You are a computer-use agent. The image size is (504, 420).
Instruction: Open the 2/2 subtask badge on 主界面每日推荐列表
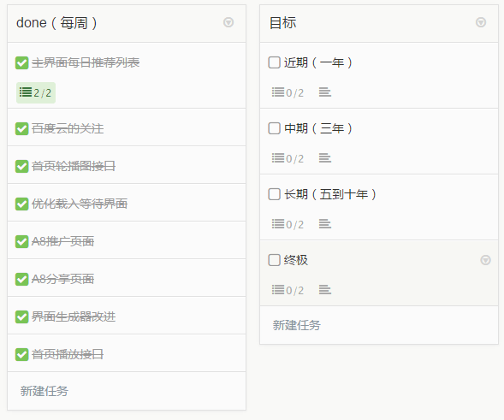(x=36, y=93)
